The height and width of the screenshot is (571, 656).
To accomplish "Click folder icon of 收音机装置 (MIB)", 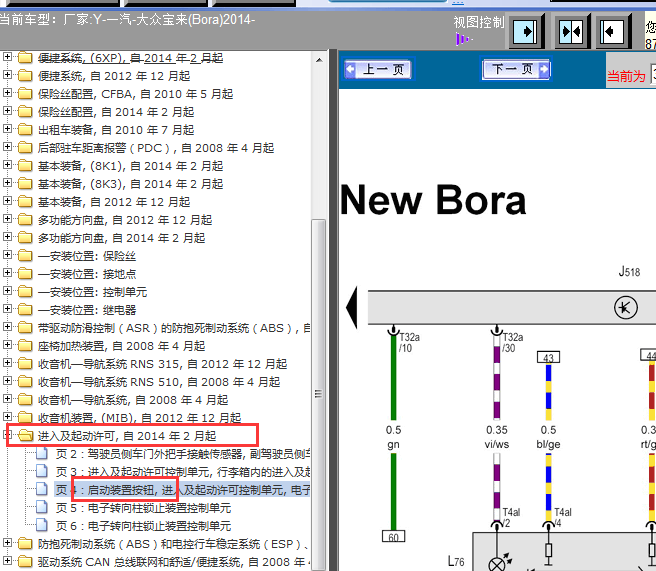I will [25, 417].
